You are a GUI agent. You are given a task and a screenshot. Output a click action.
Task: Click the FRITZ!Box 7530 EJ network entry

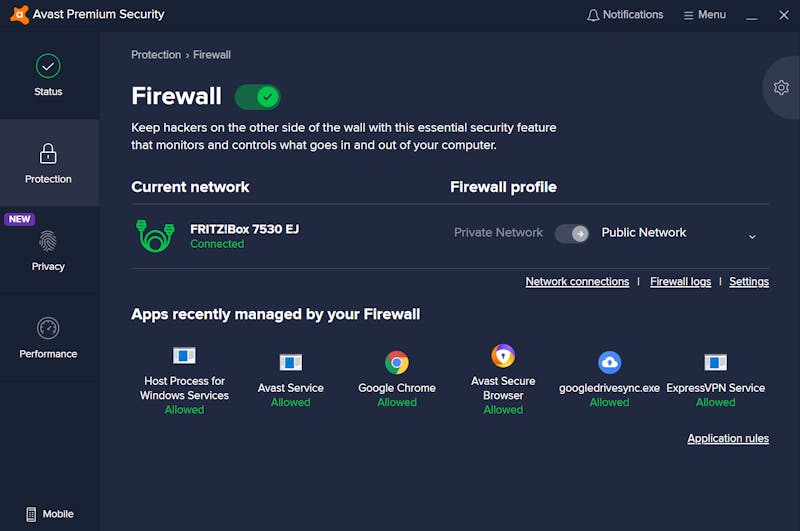click(217, 236)
